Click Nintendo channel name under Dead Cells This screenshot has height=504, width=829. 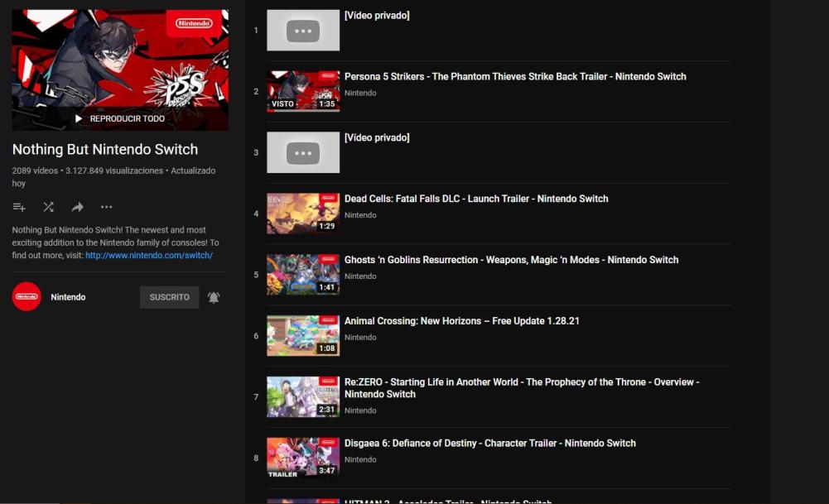pos(360,215)
